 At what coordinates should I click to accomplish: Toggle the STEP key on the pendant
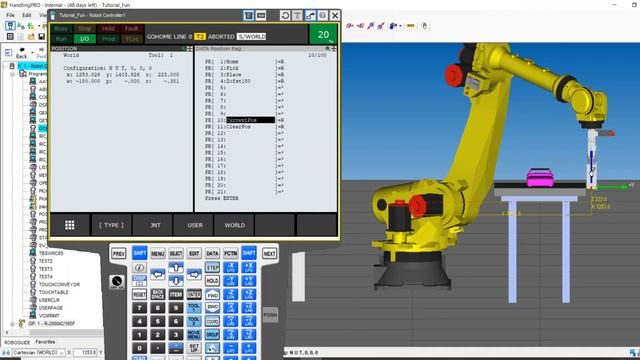(212, 267)
